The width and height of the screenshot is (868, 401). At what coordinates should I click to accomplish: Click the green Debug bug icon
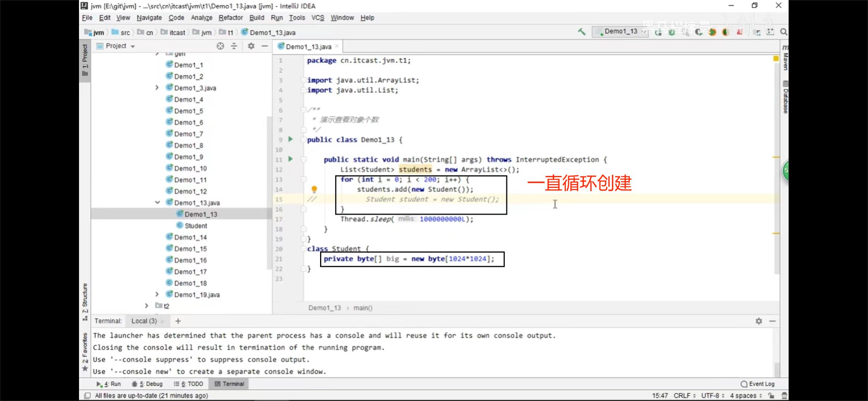pyautogui.click(x=671, y=32)
